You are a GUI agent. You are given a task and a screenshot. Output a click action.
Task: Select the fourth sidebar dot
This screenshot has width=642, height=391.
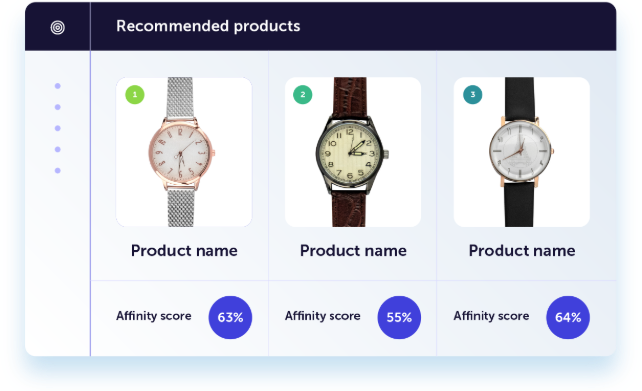click(x=58, y=149)
